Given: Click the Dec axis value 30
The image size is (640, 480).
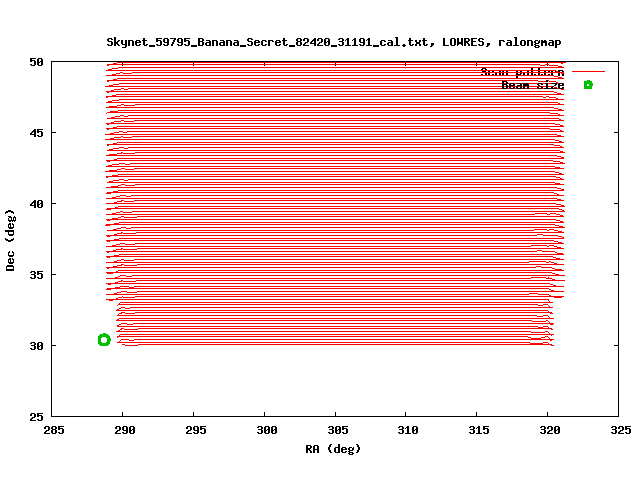Looking at the screenshot, I should pyautogui.click(x=36, y=346).
